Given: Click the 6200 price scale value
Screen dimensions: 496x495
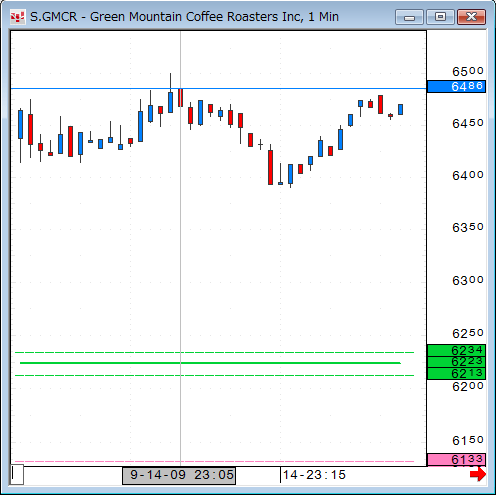Looking at the screenshot, I should (x=467, y=386).
